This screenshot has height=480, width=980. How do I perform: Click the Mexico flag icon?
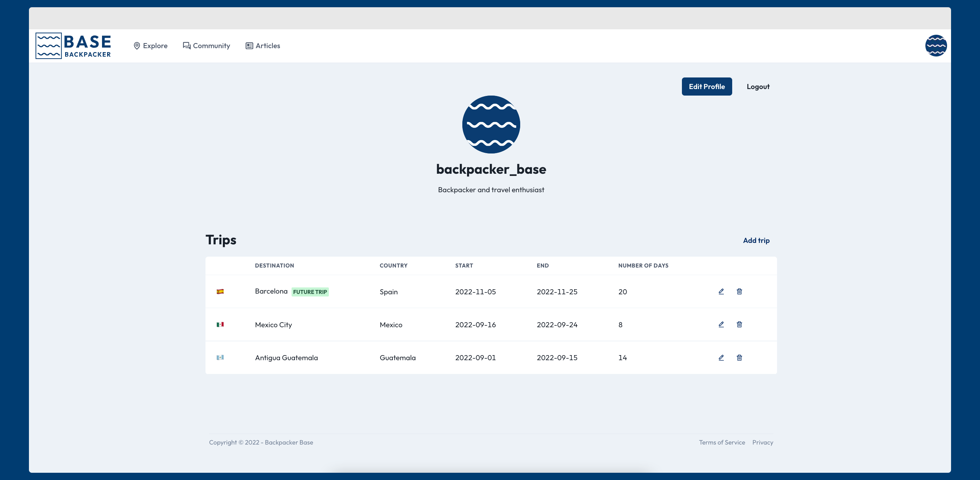(220, 324)
